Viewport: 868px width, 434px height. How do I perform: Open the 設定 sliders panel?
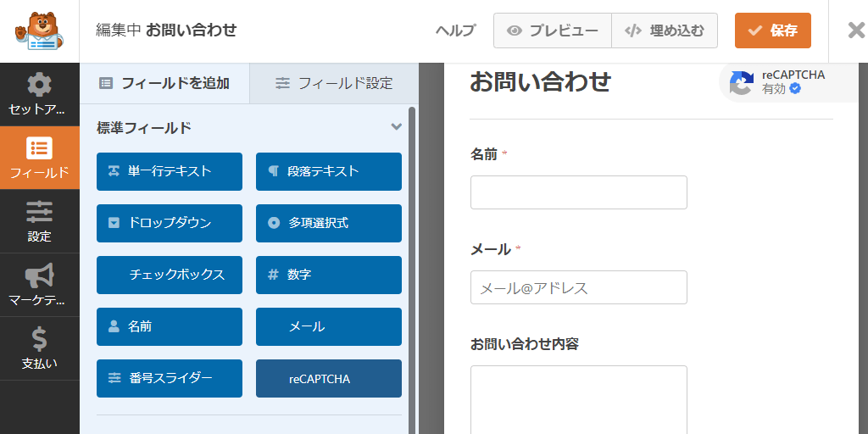[x=39, y=221]
